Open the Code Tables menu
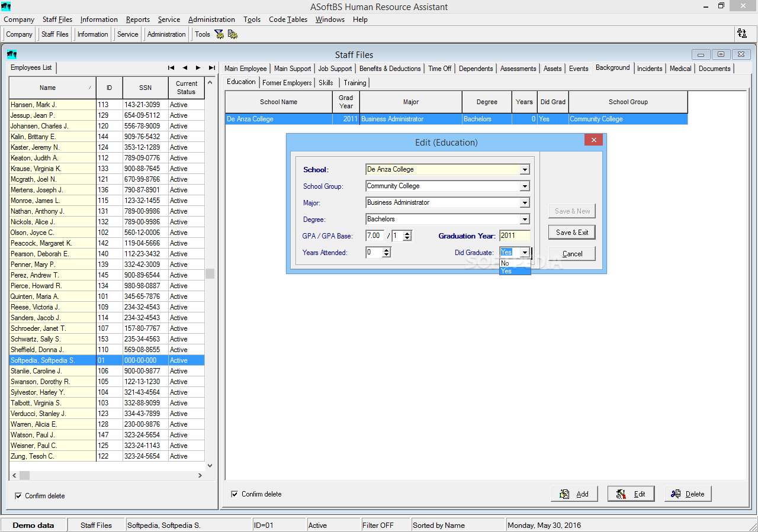This screenshot has height=532, width=758. pyautogui.click(x=288, y=20)
